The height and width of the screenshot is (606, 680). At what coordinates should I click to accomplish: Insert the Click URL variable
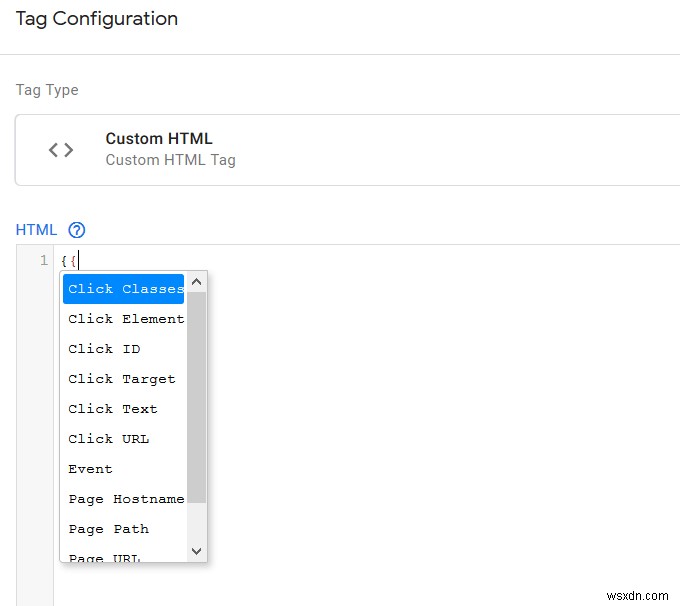pos(124,439)
